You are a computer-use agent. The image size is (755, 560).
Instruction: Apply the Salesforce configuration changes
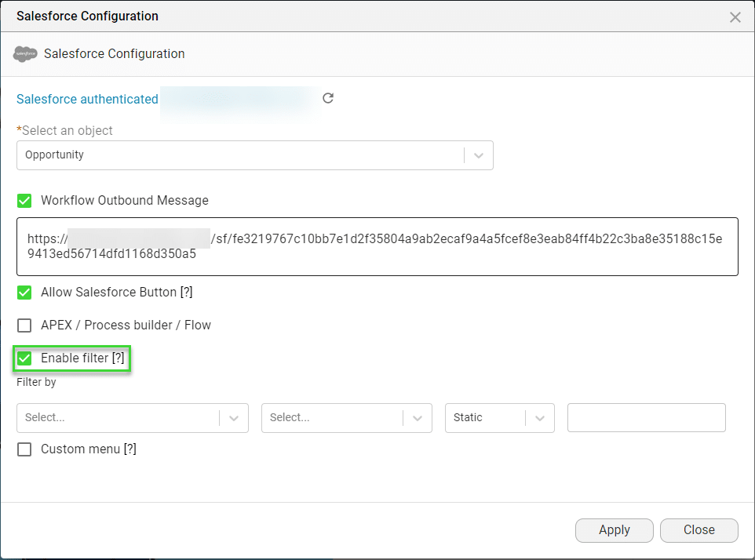coord(614,530)
